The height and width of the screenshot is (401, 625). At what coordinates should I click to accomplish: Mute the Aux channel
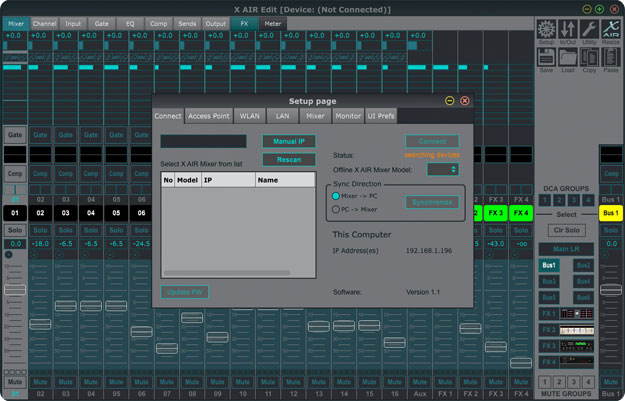point(420,382)
